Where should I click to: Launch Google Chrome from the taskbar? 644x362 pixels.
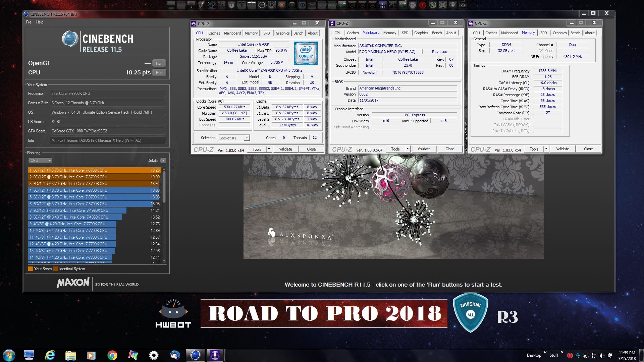(112, 355)
